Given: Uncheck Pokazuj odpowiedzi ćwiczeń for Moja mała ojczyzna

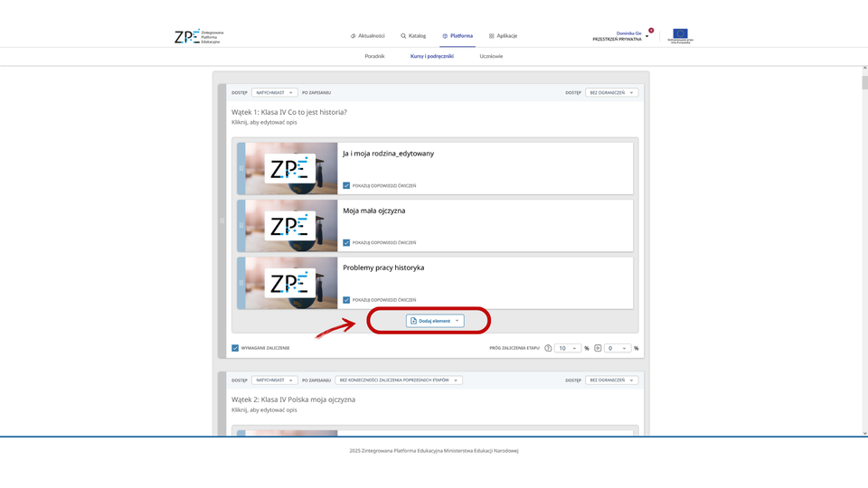Looking at the screenshot, I should (346, 242).
